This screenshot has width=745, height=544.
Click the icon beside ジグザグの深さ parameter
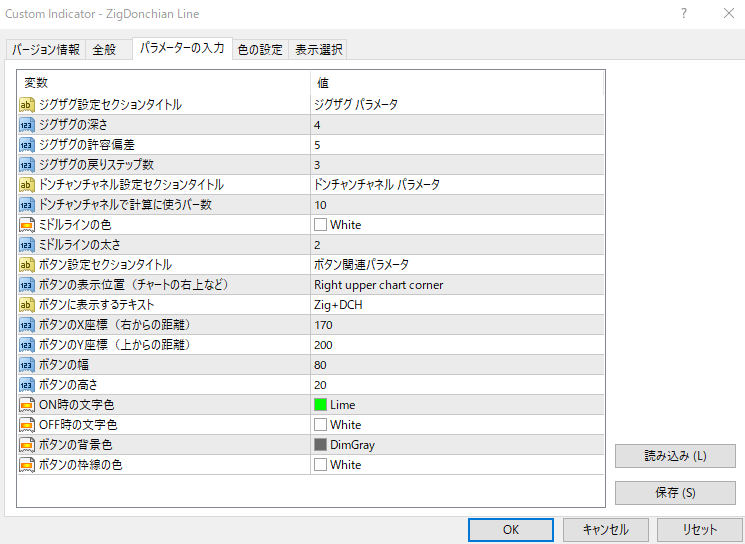(27, 125)
